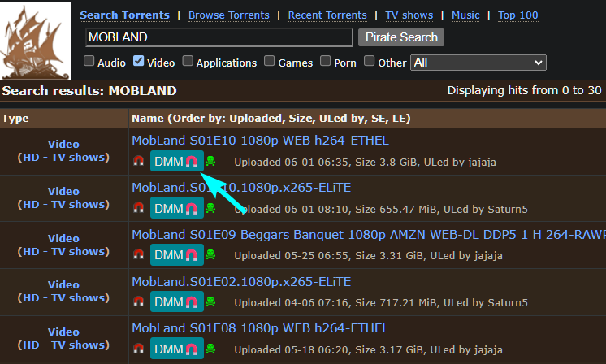The height and width of the screenshot is (364, 606).
Task: Click upload details text 'Uploaded 05-25 06:55, Size 3.31 GiB'
Action: point(328,256)
